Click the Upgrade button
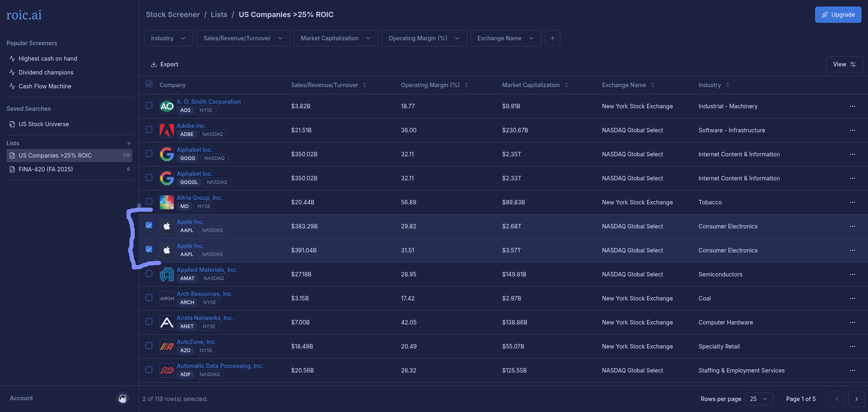The height and width of the screenshot is (412, 868). tap(838, 15)
